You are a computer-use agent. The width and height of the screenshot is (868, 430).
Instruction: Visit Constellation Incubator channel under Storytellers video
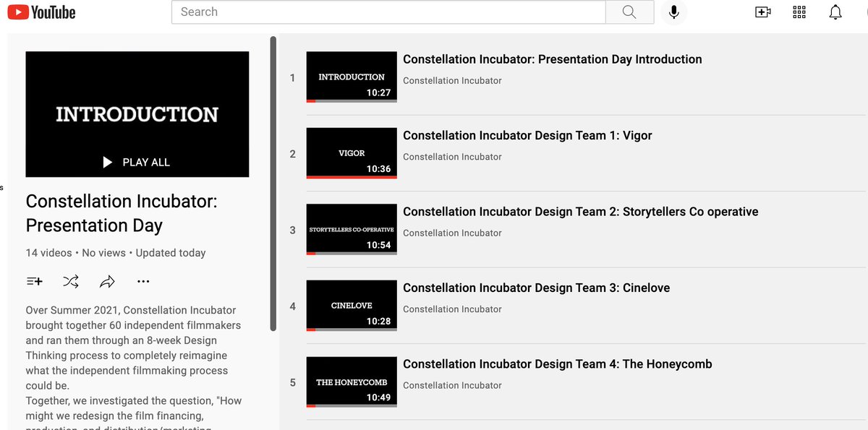tap(452, 233)
